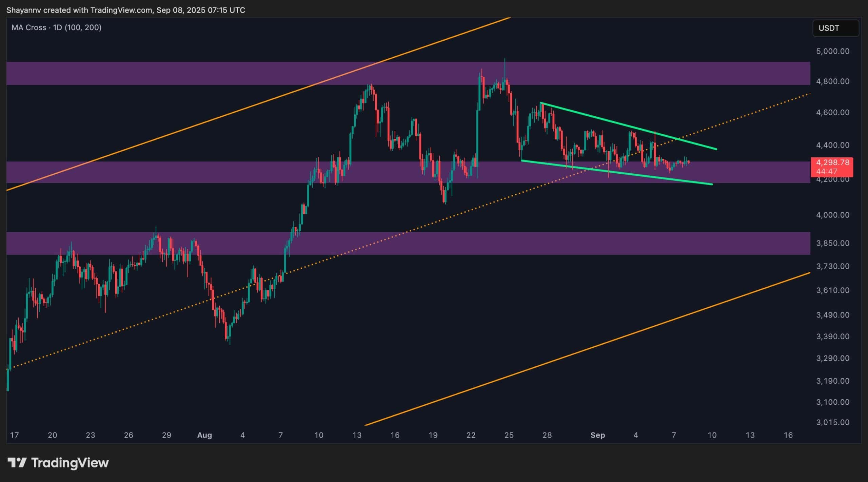Click the Aug label on time axis
This screenshot has height=482, width=868.
point(204,435)
